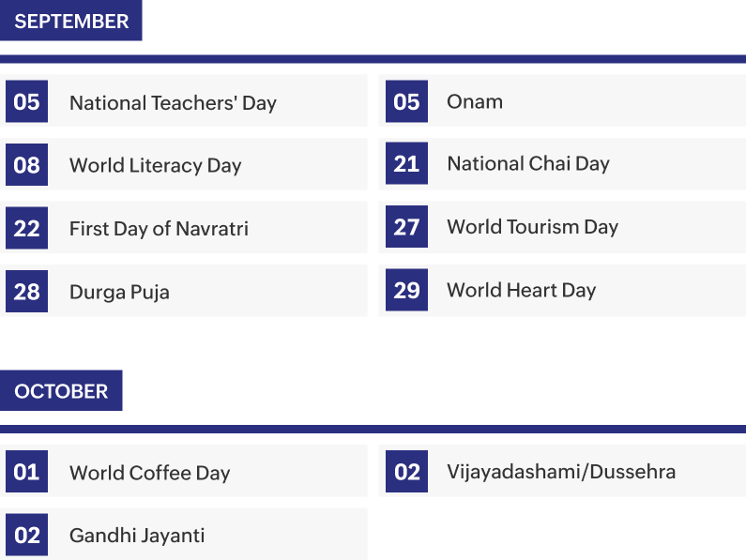Click the 08 date badge
Screen dimensions: 746x560
tap(27, 165)
